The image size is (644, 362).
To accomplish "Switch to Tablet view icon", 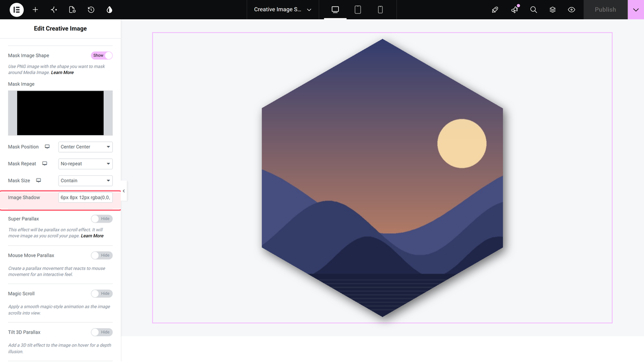I will coord(358,10).
